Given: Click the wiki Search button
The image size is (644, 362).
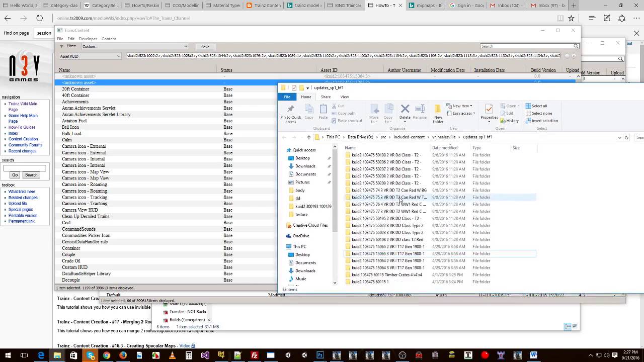Looking at the screenshot, I should coord(31,175).
